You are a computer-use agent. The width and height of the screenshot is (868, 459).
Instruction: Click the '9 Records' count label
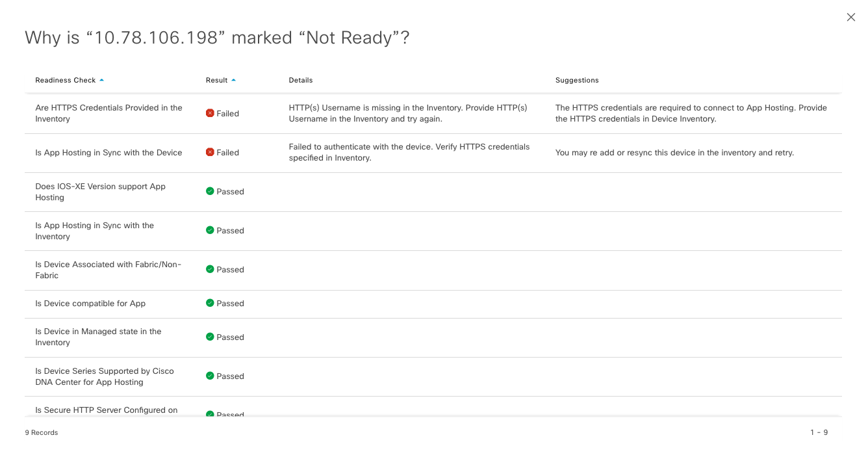click(42, 432)
